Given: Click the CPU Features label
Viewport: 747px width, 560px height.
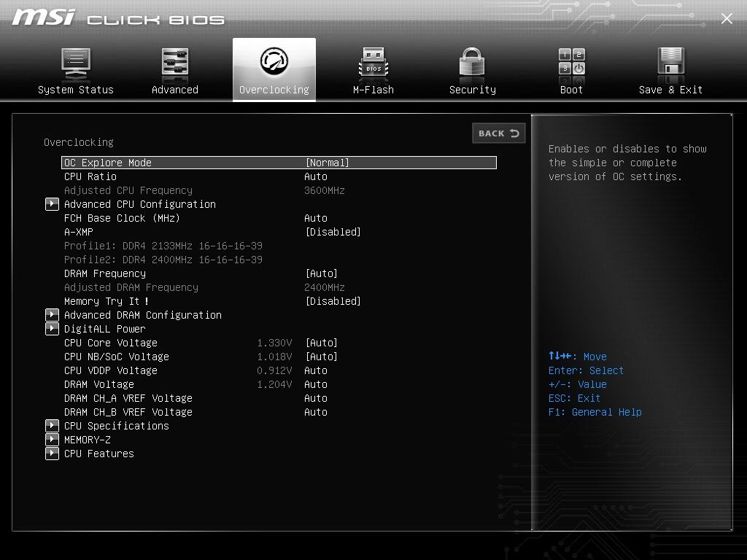Looking at the screenshot, I should point(99,454).
